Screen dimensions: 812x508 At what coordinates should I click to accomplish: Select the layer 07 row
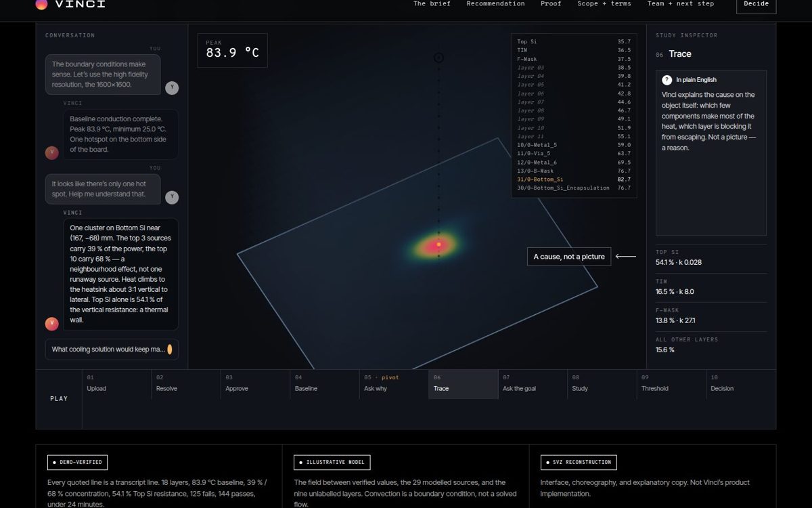574,102
